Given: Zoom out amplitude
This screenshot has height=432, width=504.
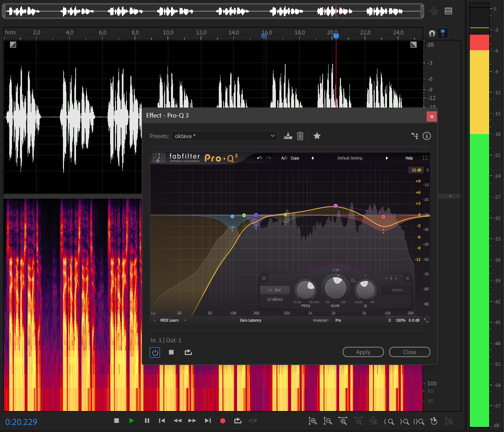Looking at the screenshot, I should click(x=328, y=421).
